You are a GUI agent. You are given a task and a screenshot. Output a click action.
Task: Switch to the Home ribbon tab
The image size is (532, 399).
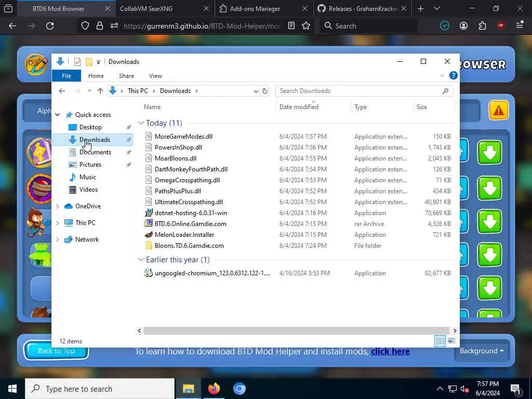click(x=96, y=76)
